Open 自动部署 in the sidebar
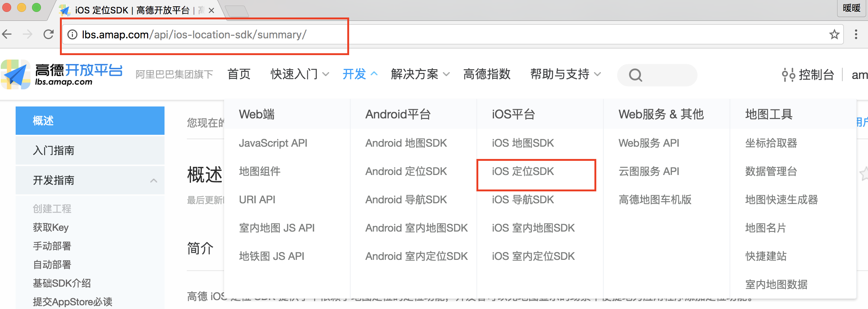 52,264
